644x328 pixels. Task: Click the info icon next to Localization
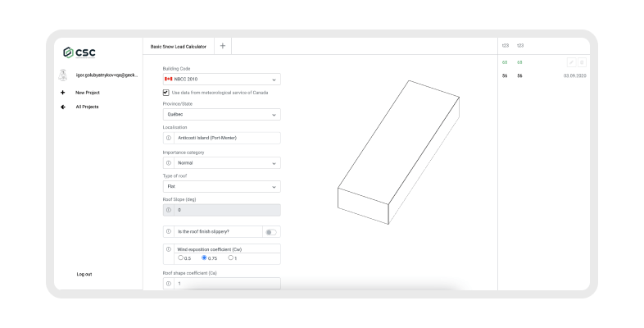pos(169,138)
